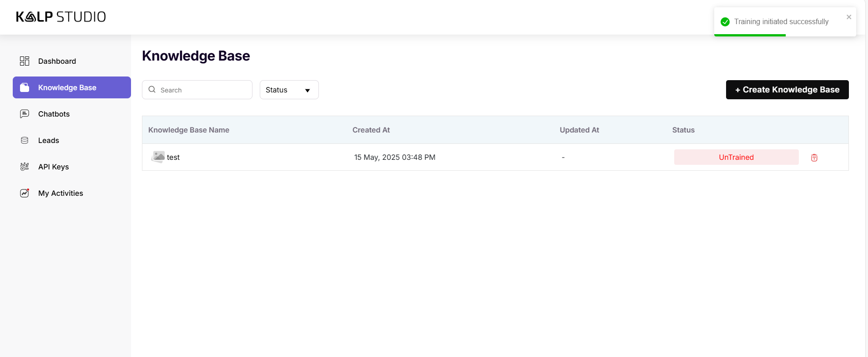Click the green success checkmark icon

pyautogui.click(x=725, y=22)
